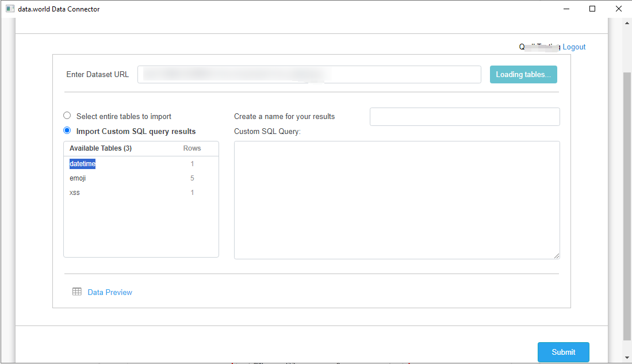Screen dimensions: 632x364
Task: Select the emoji table in the list
Action: point(78,178)
